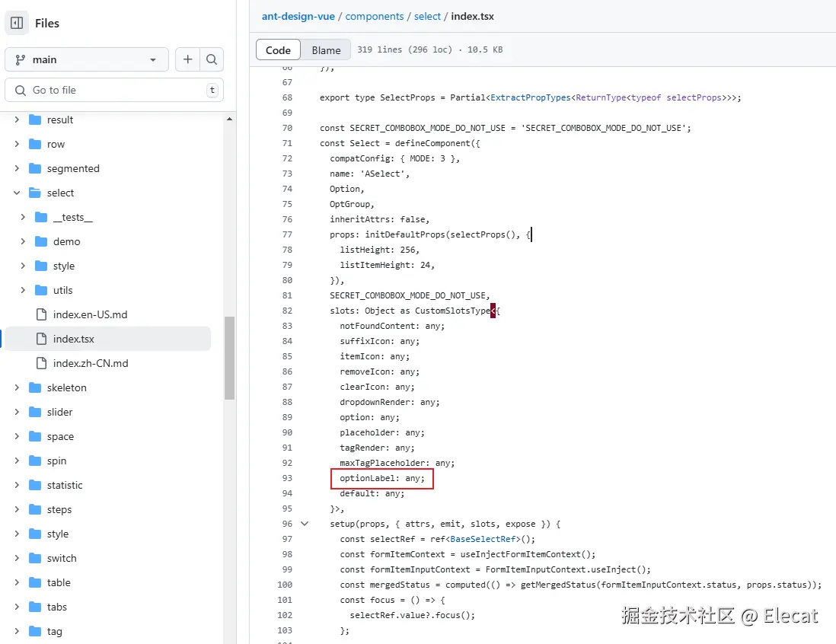The image size is (836, 644).
Task: Click the tabs folder icon
Action: (x=35, y=607)
